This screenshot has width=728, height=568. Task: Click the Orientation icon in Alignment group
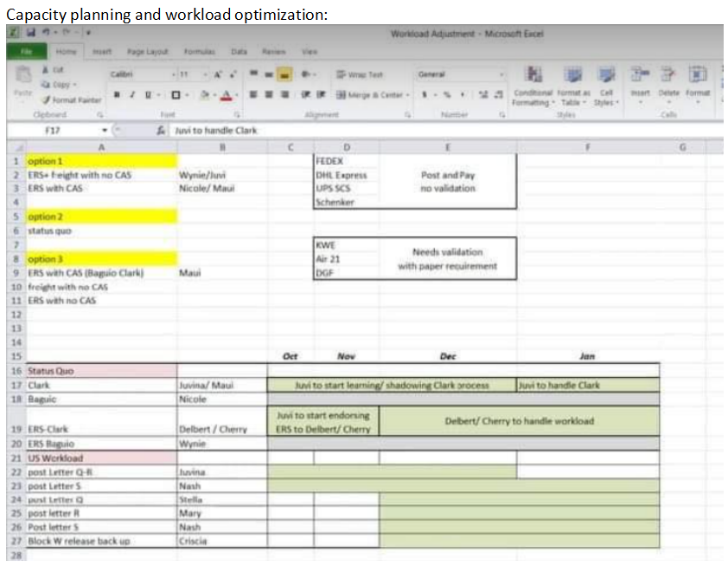tap(306, 73)
